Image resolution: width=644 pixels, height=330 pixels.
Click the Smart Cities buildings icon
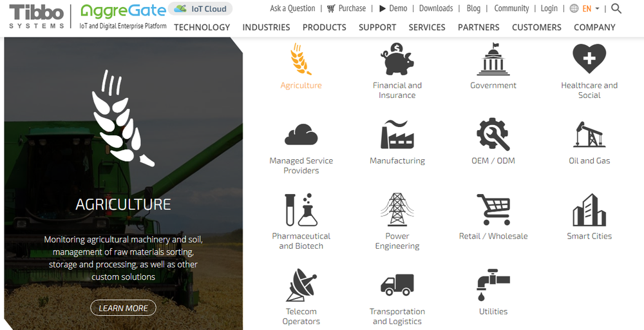pyautogui.click(x=589, y=209)
